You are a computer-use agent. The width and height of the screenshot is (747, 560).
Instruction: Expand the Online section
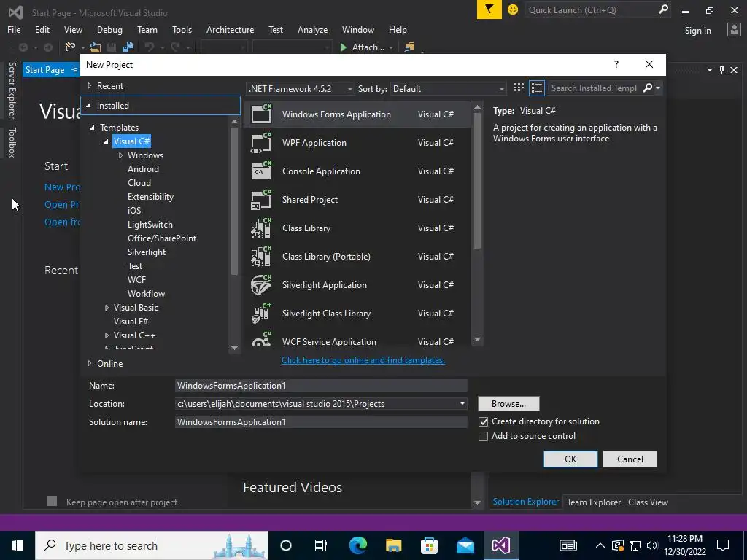point(89,363)
